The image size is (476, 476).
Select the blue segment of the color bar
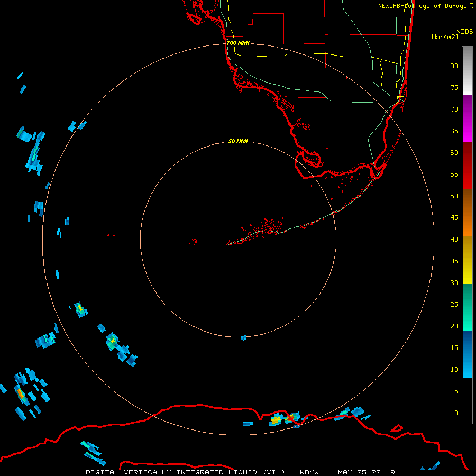coord(467,354)
